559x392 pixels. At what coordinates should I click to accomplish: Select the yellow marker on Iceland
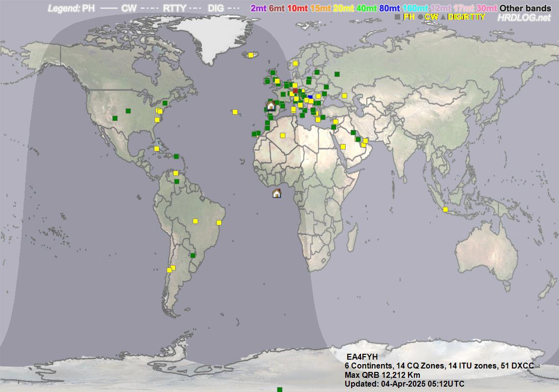point(251,55)
